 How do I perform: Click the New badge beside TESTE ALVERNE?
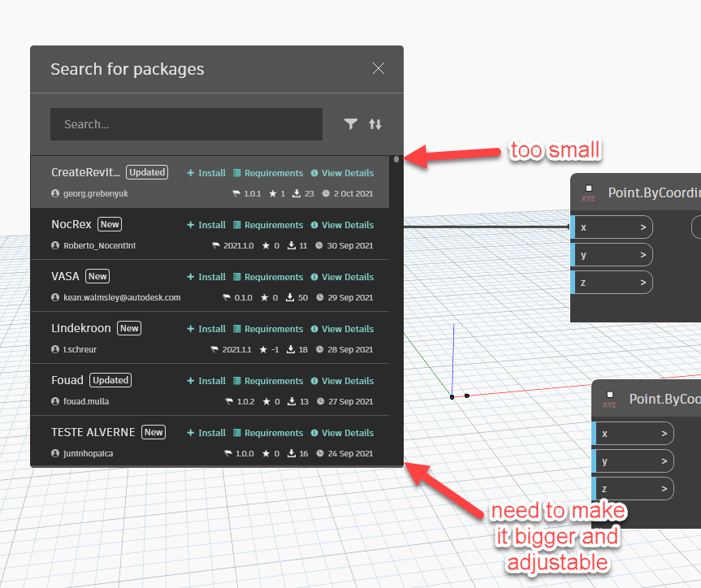click(x=154, y=432)
